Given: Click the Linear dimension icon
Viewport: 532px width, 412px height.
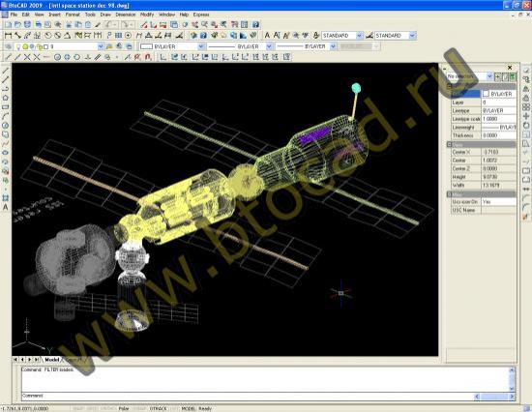Looking at the screenshot, I should [8, 35].
